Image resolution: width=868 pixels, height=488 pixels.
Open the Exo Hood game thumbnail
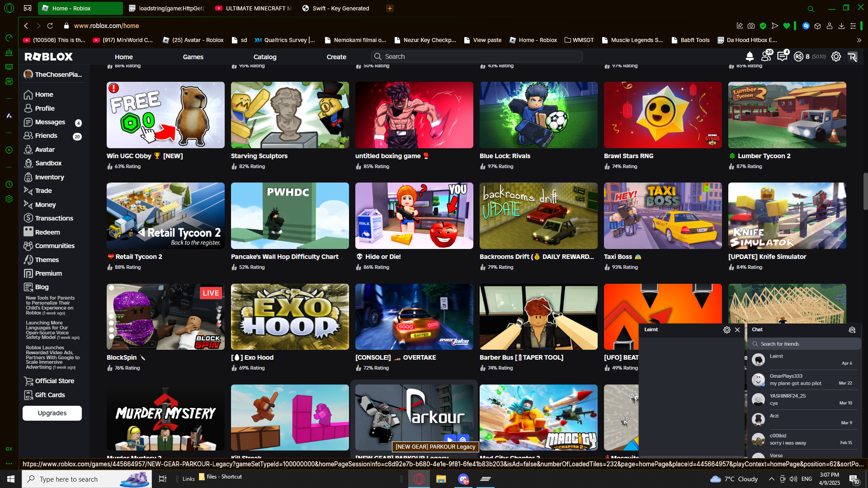[290, 317]
